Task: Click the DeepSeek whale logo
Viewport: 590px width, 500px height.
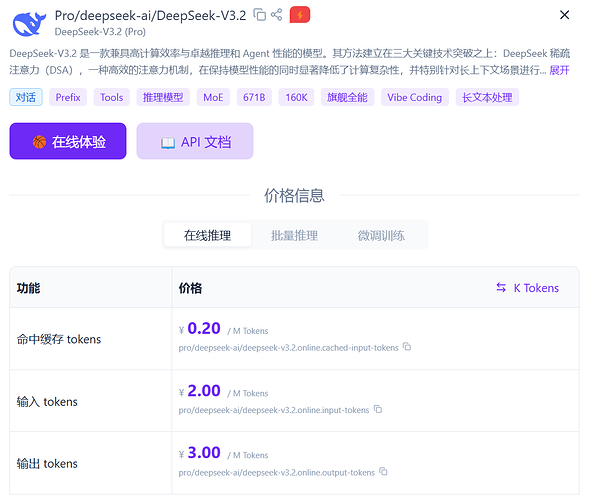Action: (29, 23)
